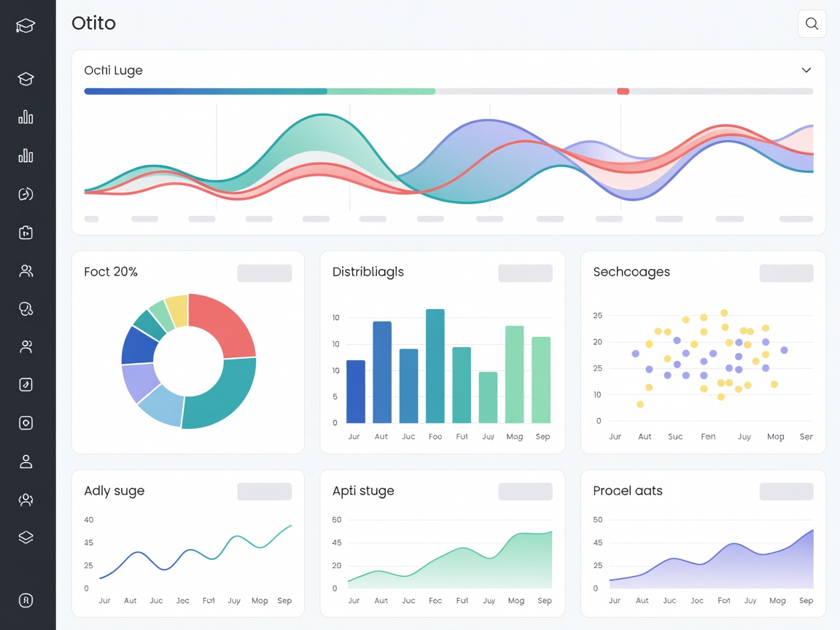Select the camera-style square icon in sidebar

26,423
